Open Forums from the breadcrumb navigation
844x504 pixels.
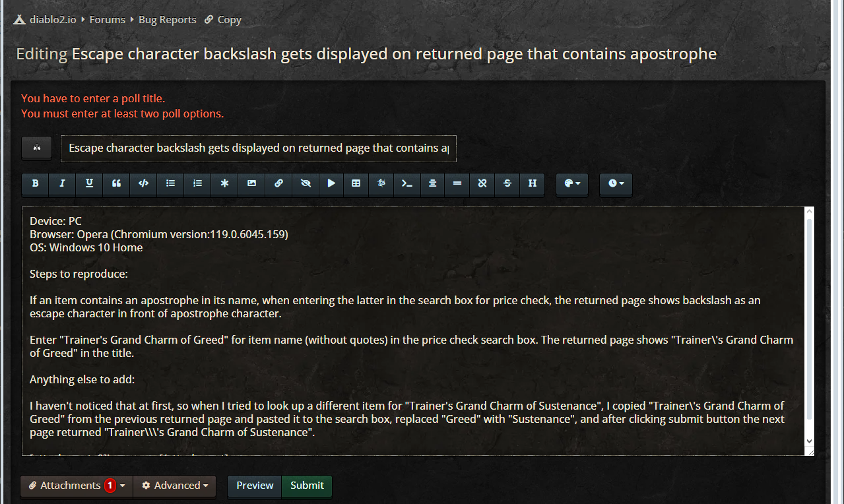click(107, 20)
